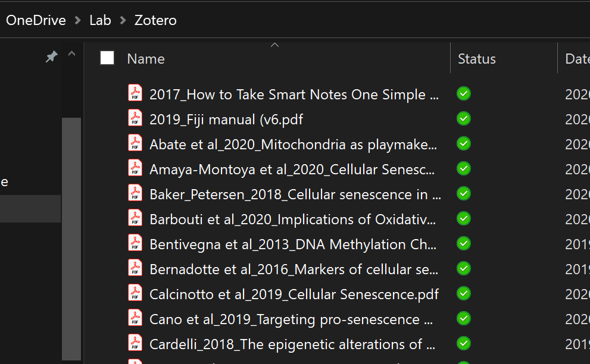Click sync status checkmark for Amaya-Montoya et al_2020

click(464, 168)
